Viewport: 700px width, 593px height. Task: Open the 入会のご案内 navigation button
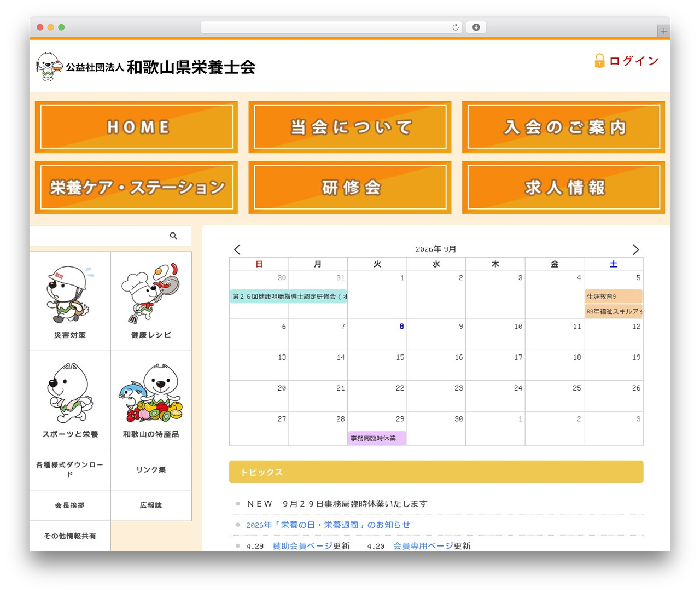[x=563, y=127]
